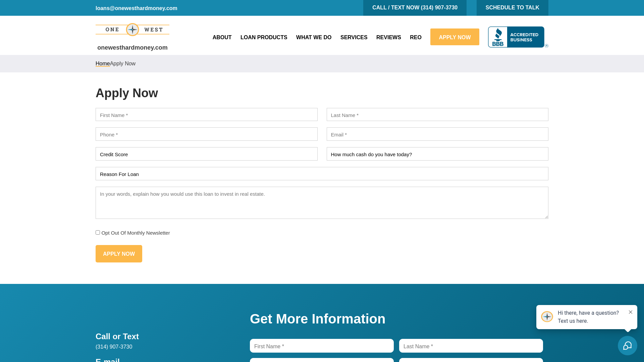Click the onewesthardmoney.com site name text
Screen dimensions: 644x362
(132, 48)
